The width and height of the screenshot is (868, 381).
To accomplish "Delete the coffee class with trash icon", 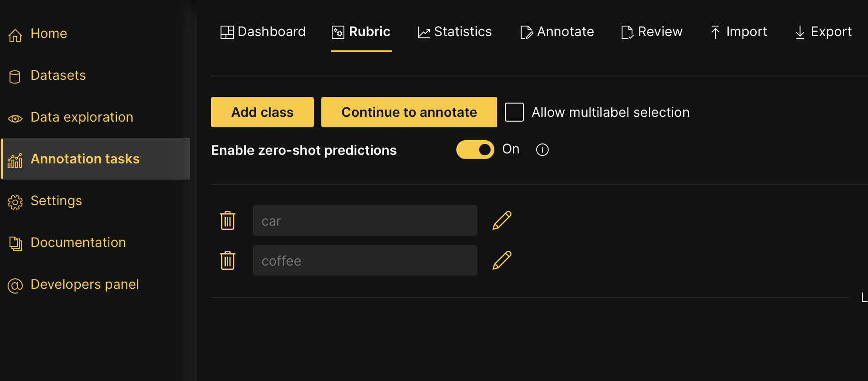I will pyautogui.click(x=228, y=260).
